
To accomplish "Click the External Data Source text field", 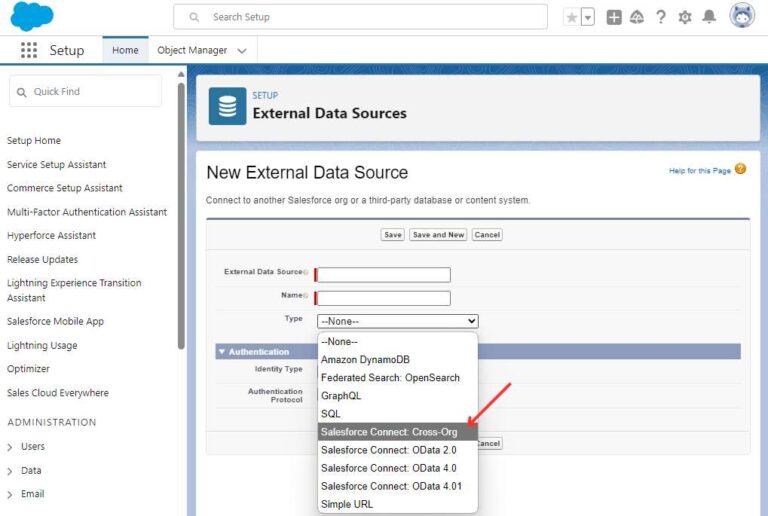I will 384,275.
